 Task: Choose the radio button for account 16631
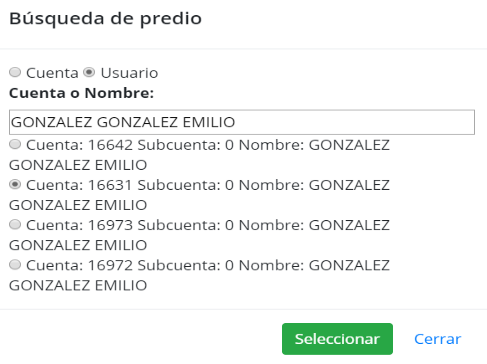(15, 184)
